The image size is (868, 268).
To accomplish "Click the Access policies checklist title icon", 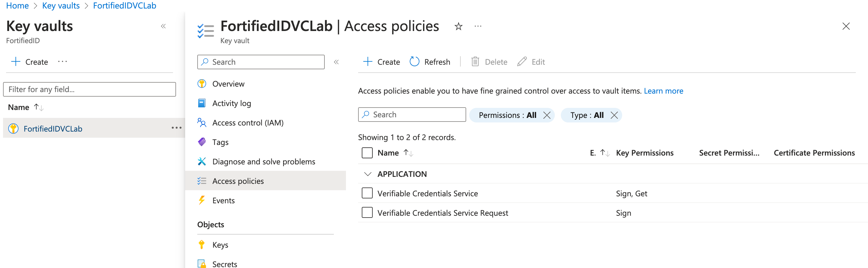I will (205, 31).
